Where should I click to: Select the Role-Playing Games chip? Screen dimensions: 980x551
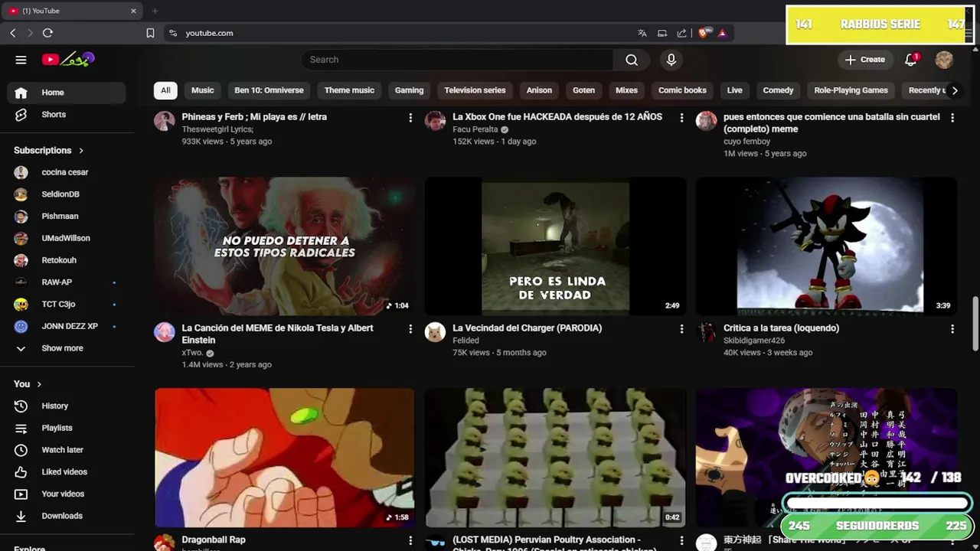click(851, 90)
